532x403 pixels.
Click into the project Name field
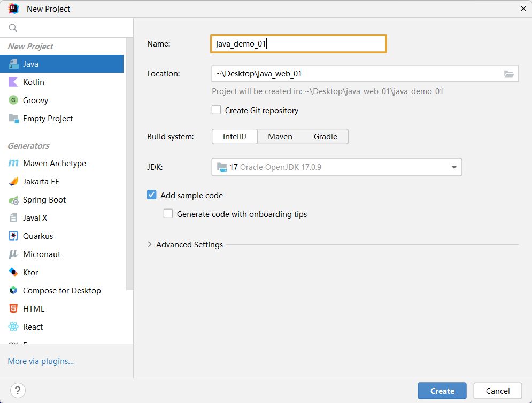pos(298,44)
